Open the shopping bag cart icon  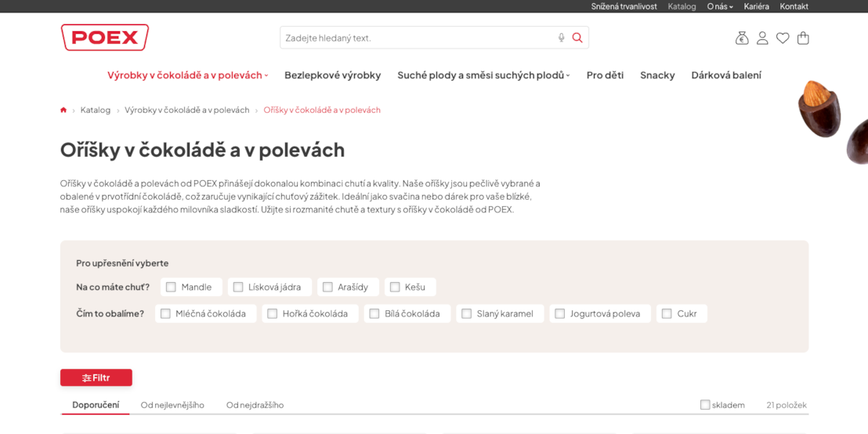coord(803,38)
